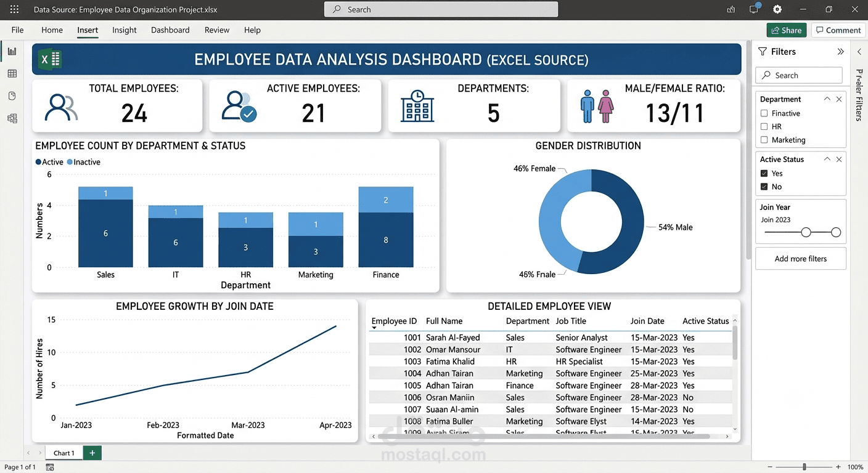The image size is (868, 473).
Task: Open the app launcher grid icon
Action: click(x=14, y=10)
